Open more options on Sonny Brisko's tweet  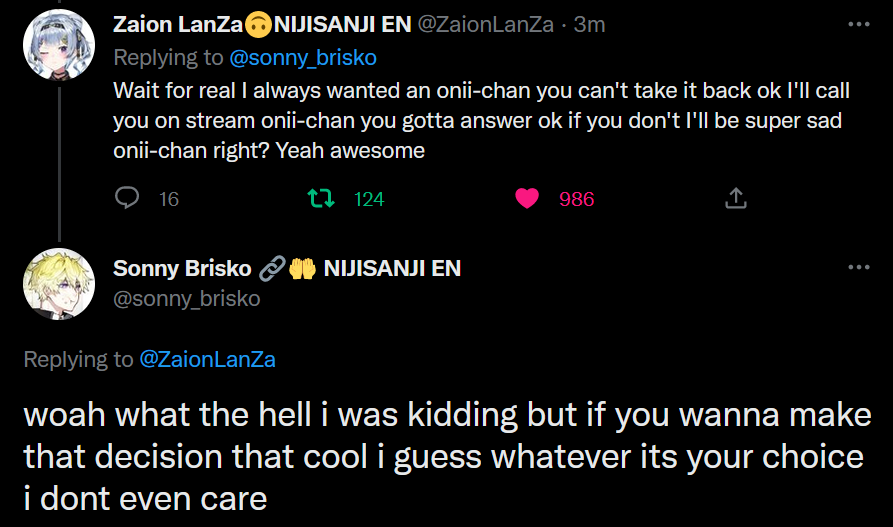click(858, 268)
